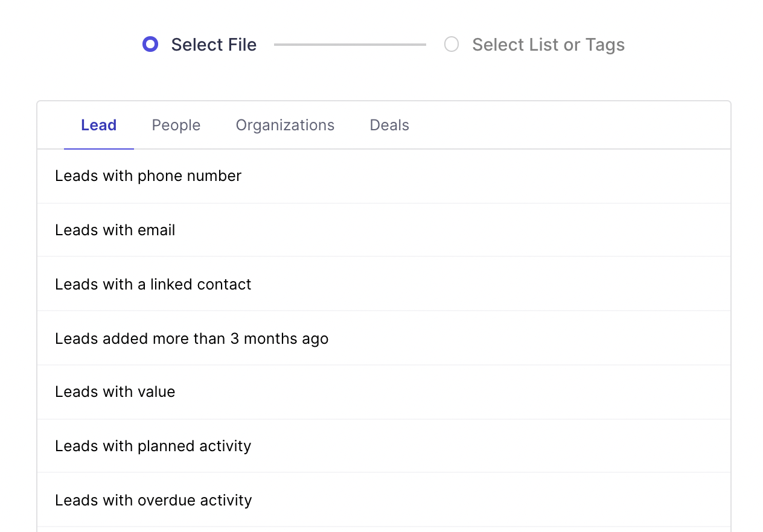
Task: Switch to the Lead tab
Action: (x=99, y=125)
